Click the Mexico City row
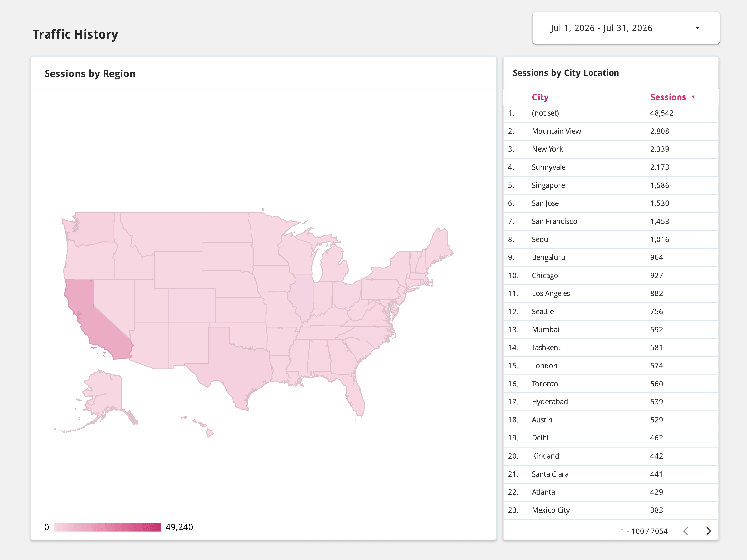747x560 pixels. coord(611,510)
